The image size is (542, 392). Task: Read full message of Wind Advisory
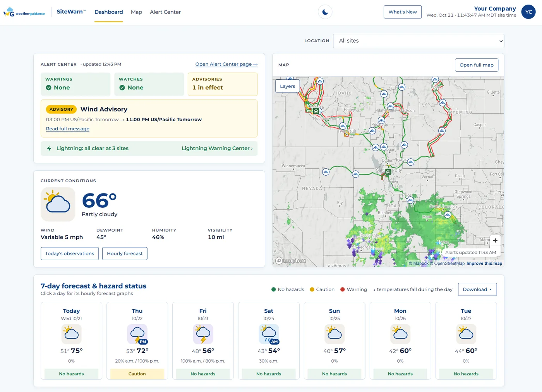[x=68, y=129]
